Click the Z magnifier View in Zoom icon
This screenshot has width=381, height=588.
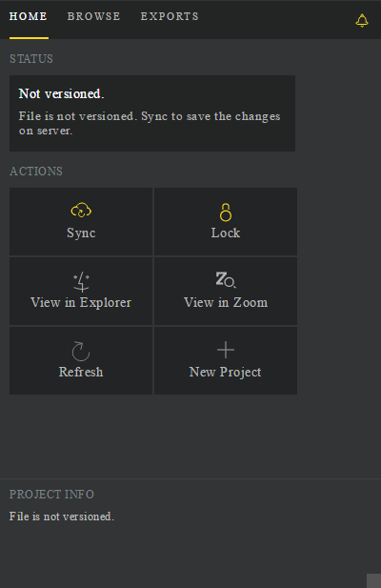[x=226, y=280]
